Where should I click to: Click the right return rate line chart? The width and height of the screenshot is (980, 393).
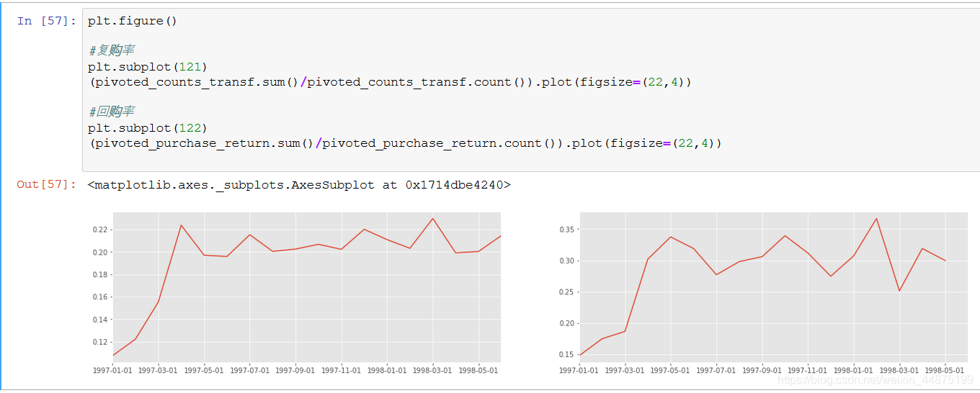773,287
